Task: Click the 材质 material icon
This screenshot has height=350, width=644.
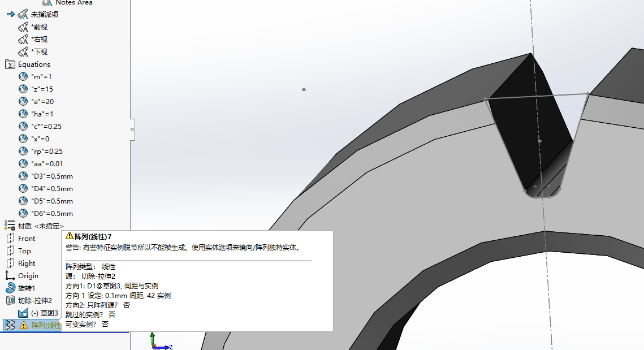Action: pyautogui.click(x=10, y=226)
